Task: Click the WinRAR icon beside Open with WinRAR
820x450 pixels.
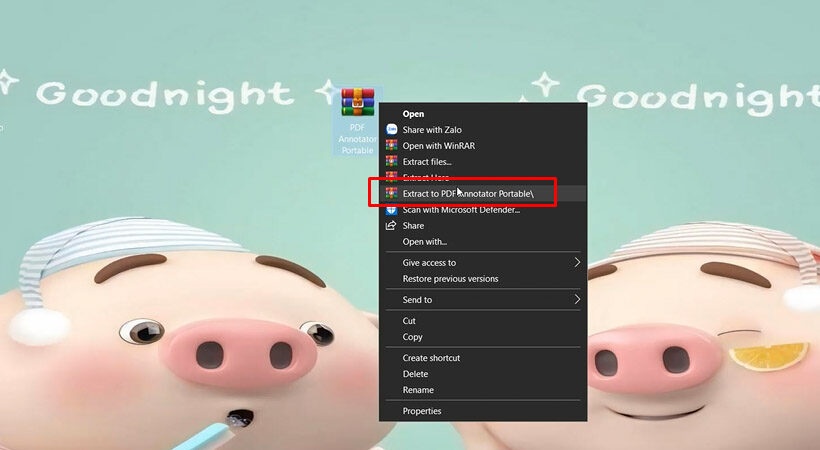Action: coord(391,146)
